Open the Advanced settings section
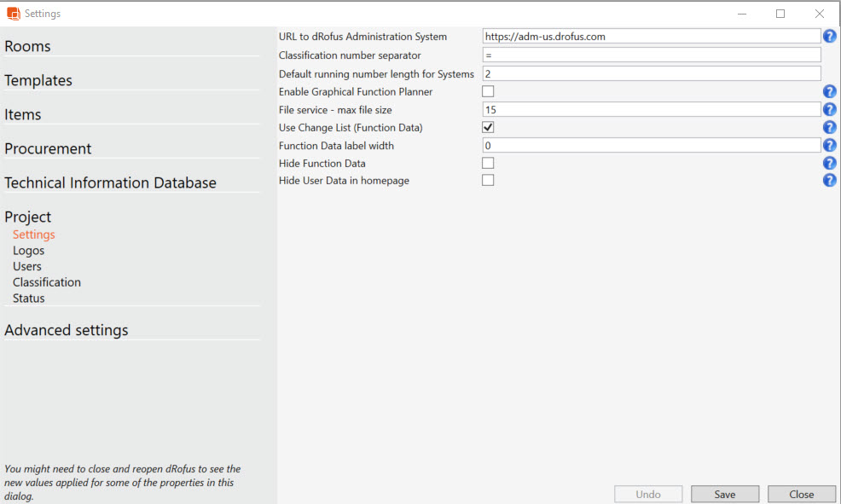This screenshot has height=504, width=841. click(x=67, y=330)
